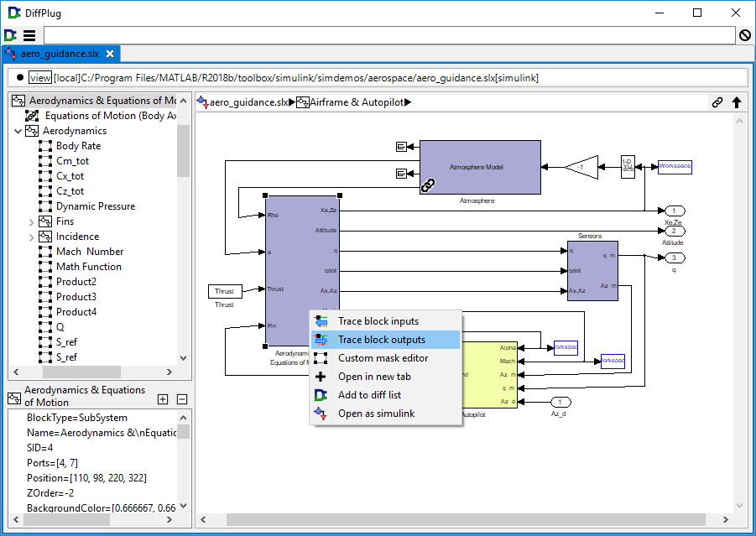Switch to the aero_guidance.slx tab
Image resolution: width=756 pixels, height=536 pixels.
tap(60, 54)
